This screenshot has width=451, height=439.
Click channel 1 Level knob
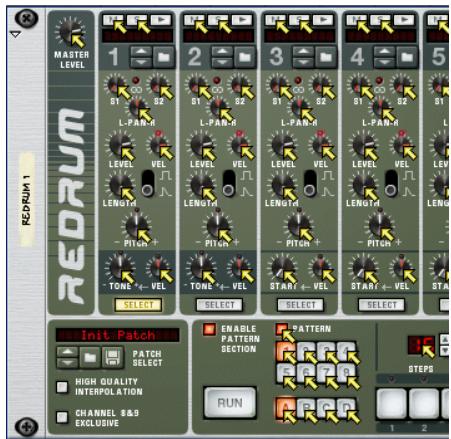(x=120, y=144)
